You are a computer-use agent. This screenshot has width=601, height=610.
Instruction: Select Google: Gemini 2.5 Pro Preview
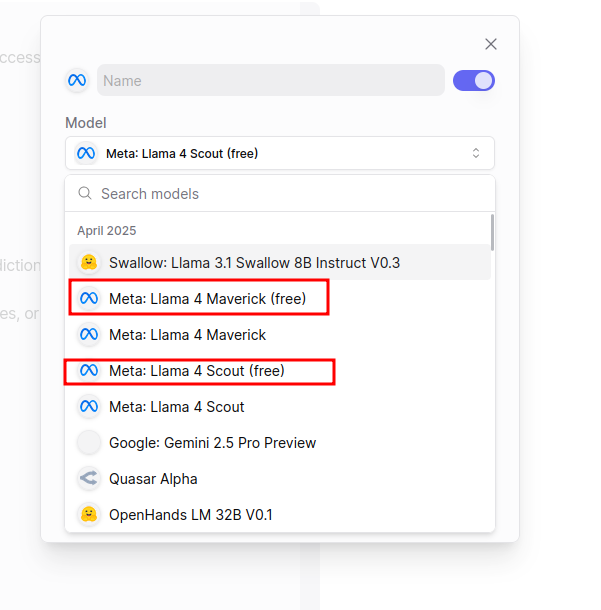[280, 443]
